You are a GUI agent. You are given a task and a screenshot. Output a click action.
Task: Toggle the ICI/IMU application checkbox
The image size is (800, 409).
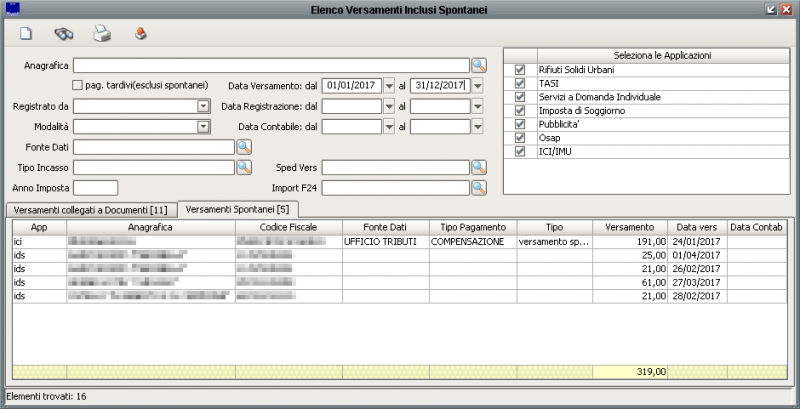519,152
